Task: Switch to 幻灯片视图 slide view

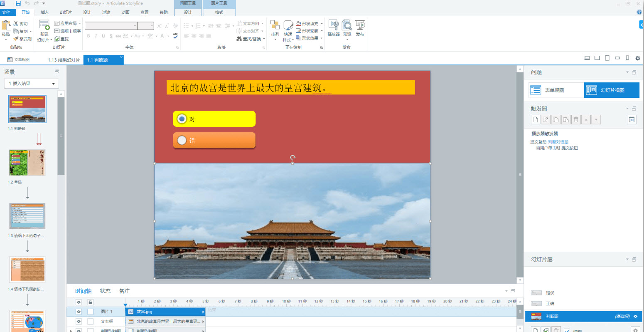Action: pyautogui.click(x=612, y=90)
